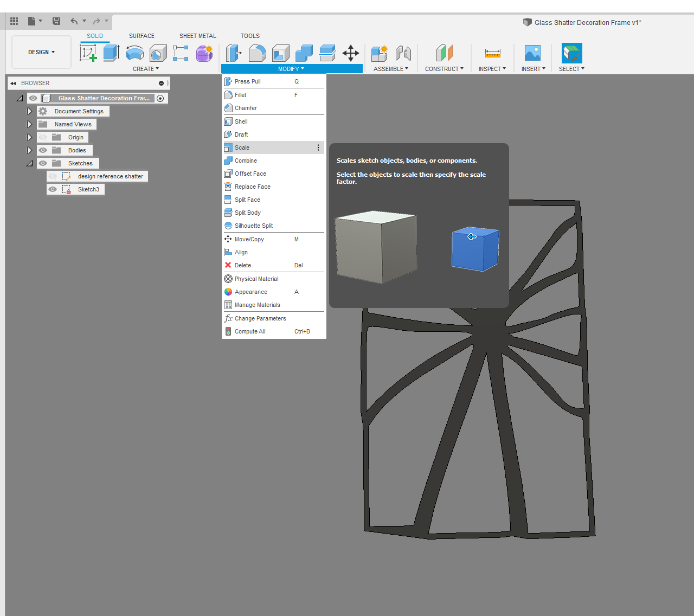The height and width of the screenshot is (616, 694).
Task: Choose Combine from the Modify menu
Action: tap(245, 161)
